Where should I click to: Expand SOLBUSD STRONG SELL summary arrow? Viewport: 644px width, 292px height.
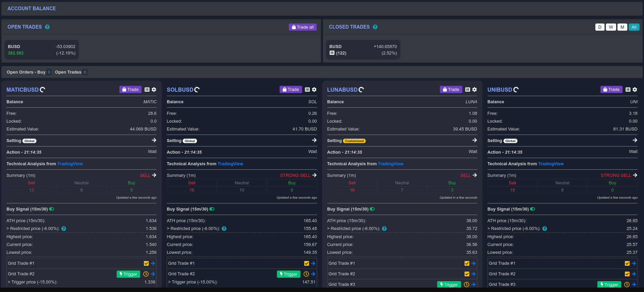(314, 175)
